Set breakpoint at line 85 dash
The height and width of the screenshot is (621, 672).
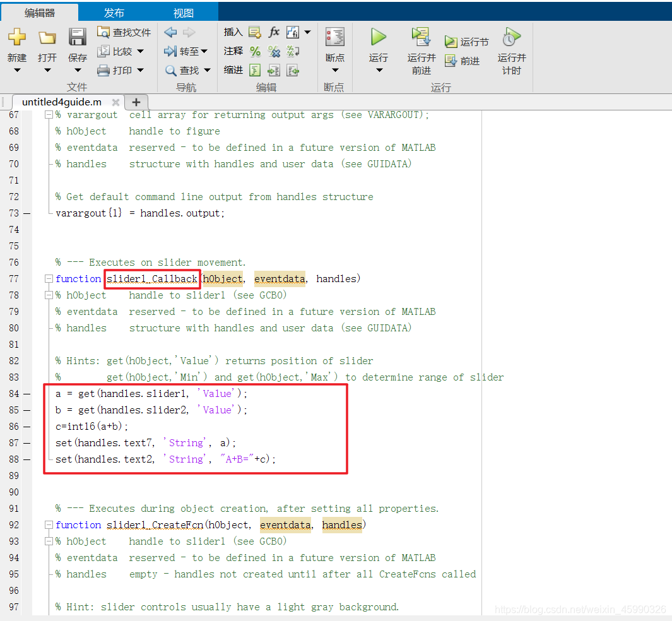tap(27, 410)
